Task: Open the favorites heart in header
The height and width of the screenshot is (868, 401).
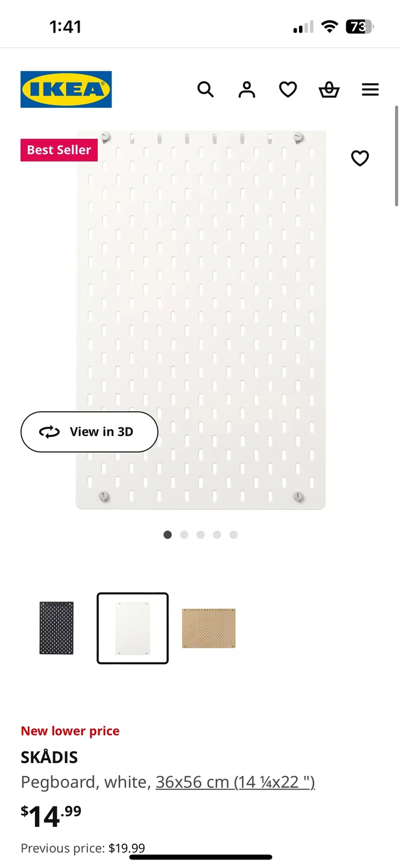Action: click(x=288, y=90)
